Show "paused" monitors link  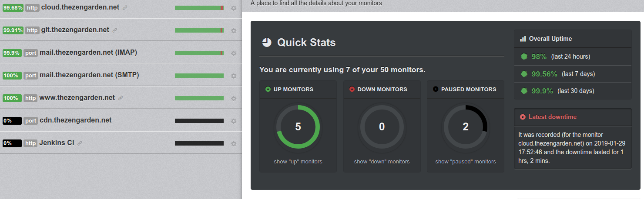pos(466,162)
